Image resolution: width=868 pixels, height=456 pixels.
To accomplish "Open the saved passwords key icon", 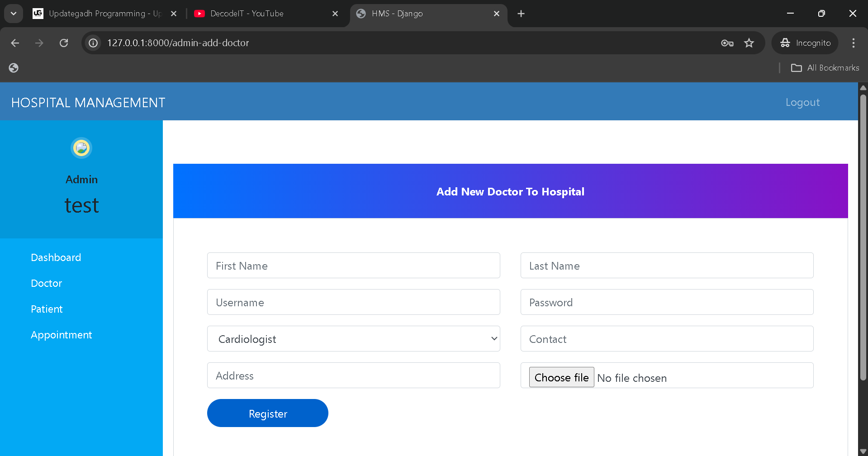I will (727, 43).
